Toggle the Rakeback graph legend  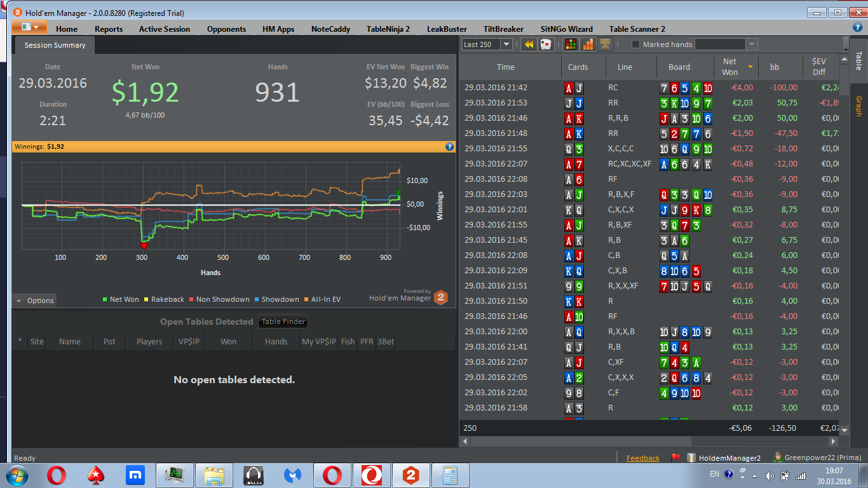[x=164, y=299]
